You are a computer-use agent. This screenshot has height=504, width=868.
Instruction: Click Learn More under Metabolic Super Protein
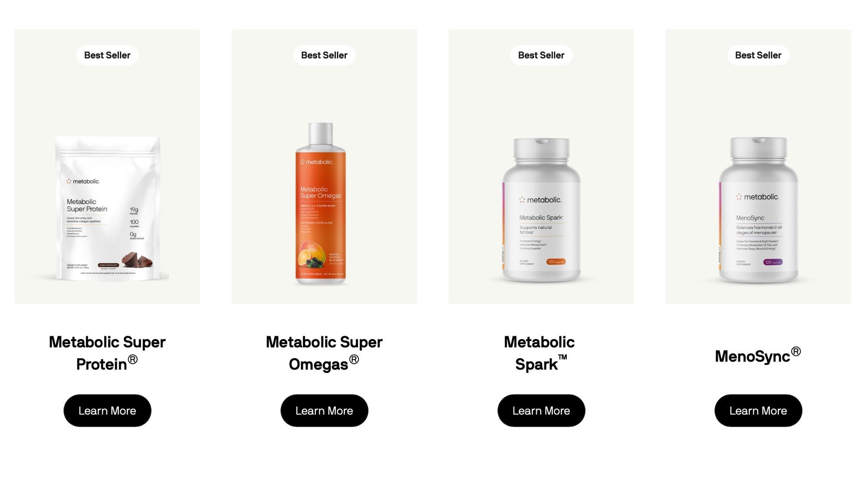click(x=107, y=410)
